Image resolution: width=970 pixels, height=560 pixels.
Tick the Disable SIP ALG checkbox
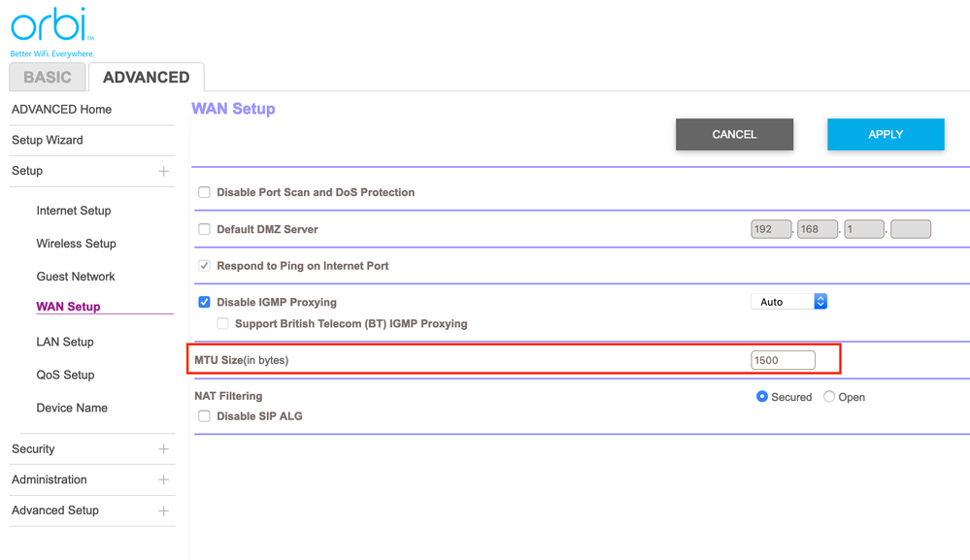pyautogui.click(x=204, y=416)
